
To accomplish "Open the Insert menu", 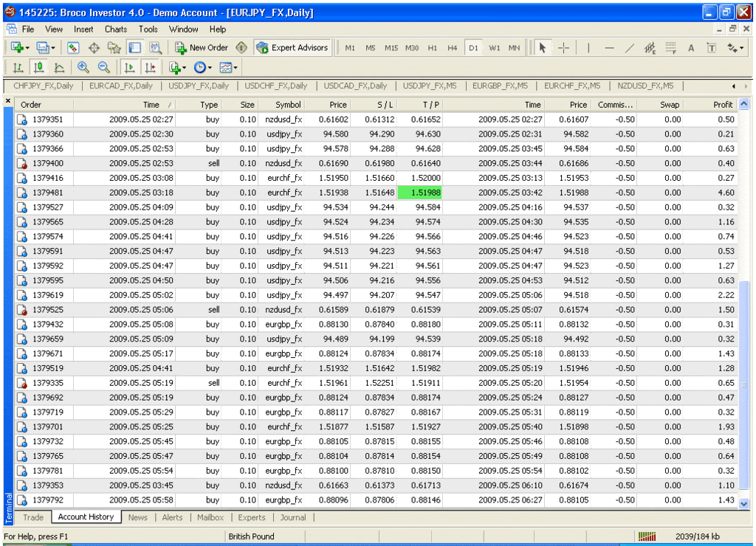I will pyautogui.click(x=83, y=30).
